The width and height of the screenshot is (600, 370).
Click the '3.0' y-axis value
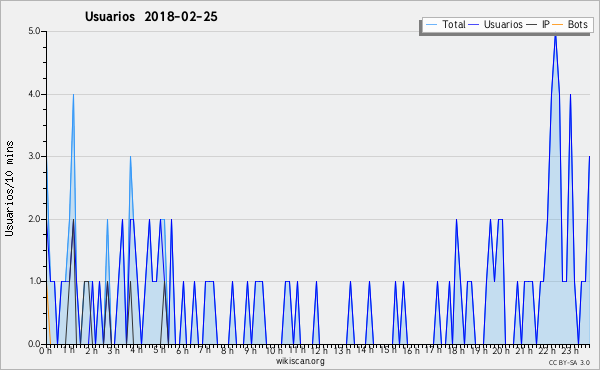point(34,156)
